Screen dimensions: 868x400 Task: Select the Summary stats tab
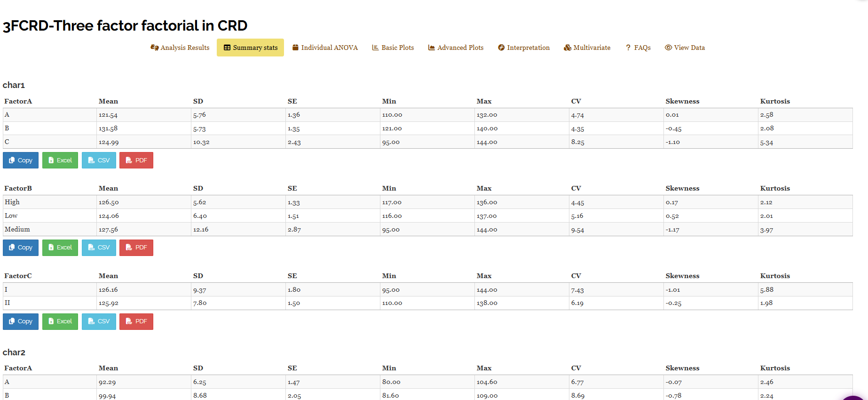tap(250, 48)
